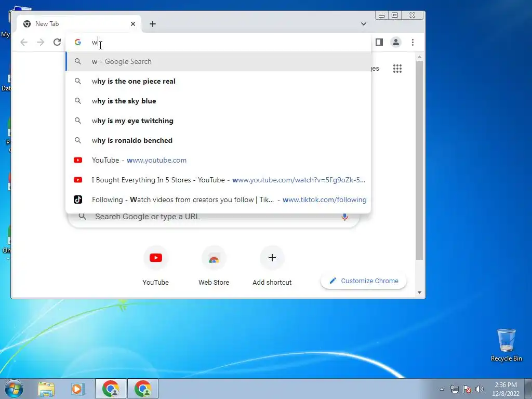This screenshot has width=532, height=399.
Task: Click the Action Center flag icon
Action: tap(467, 389)
